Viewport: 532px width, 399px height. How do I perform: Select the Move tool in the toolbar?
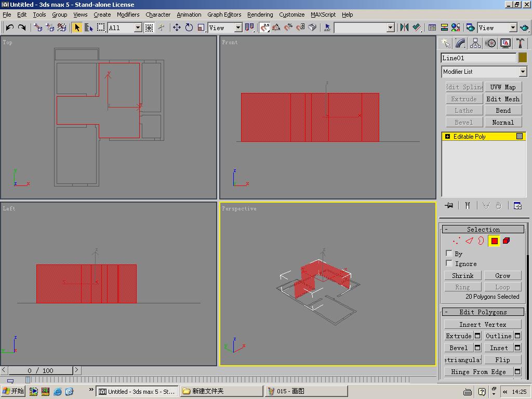click(177, 28)
